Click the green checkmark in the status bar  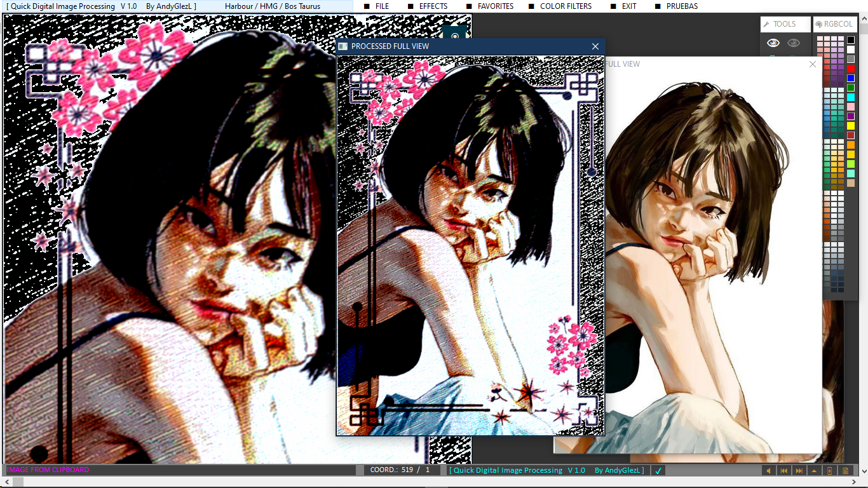click(658, 470)
